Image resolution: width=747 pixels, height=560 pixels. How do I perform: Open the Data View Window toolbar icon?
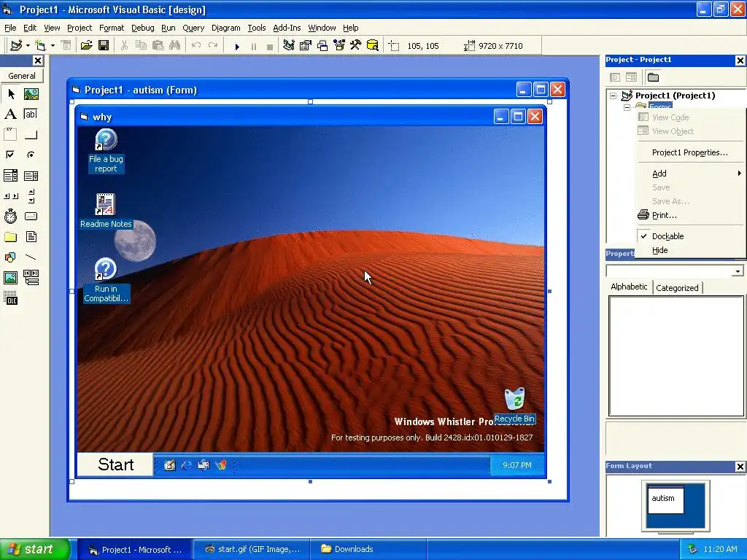click(373, 46)
